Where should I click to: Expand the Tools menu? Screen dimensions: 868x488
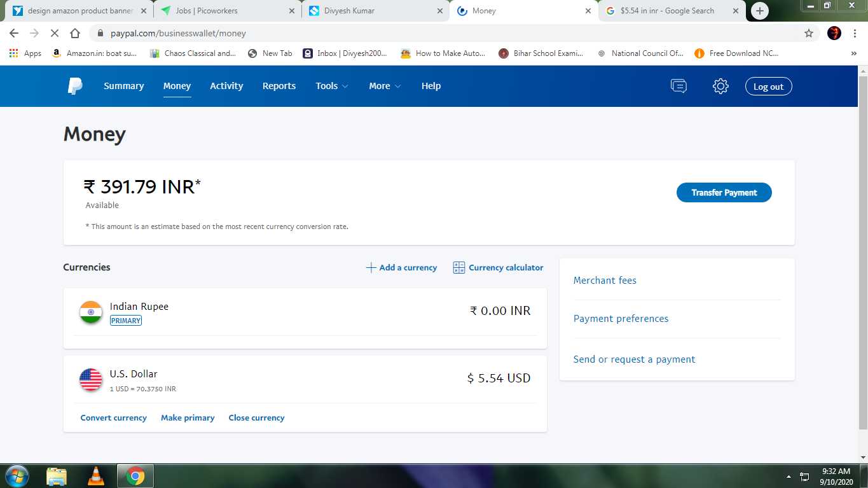point(332,86)
